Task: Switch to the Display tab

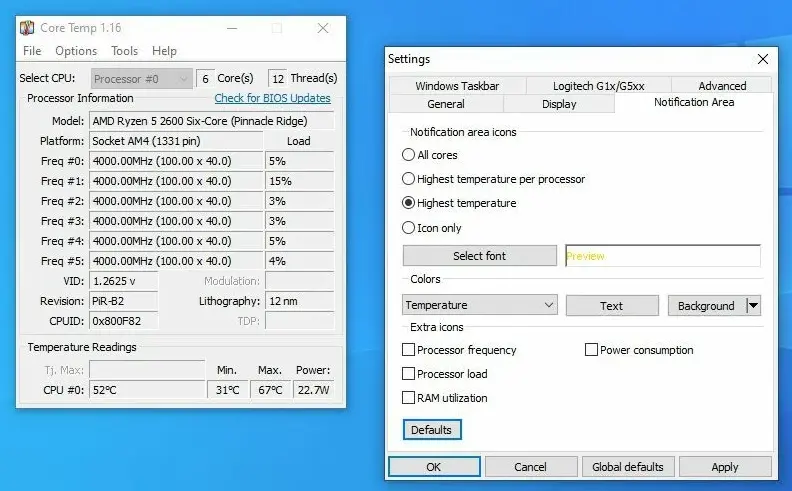Action: 559,104
